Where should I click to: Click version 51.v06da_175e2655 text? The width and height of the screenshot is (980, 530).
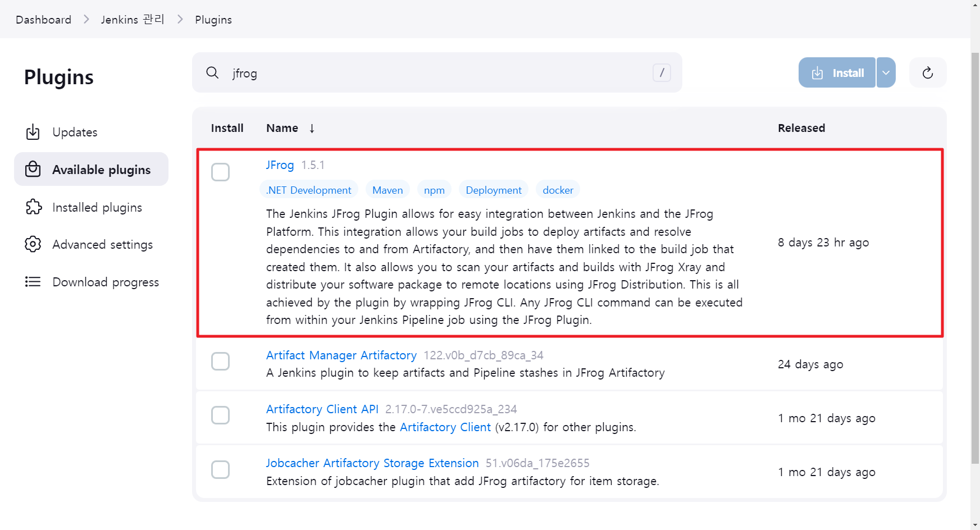pyautogui.click(x=537, y=463)
